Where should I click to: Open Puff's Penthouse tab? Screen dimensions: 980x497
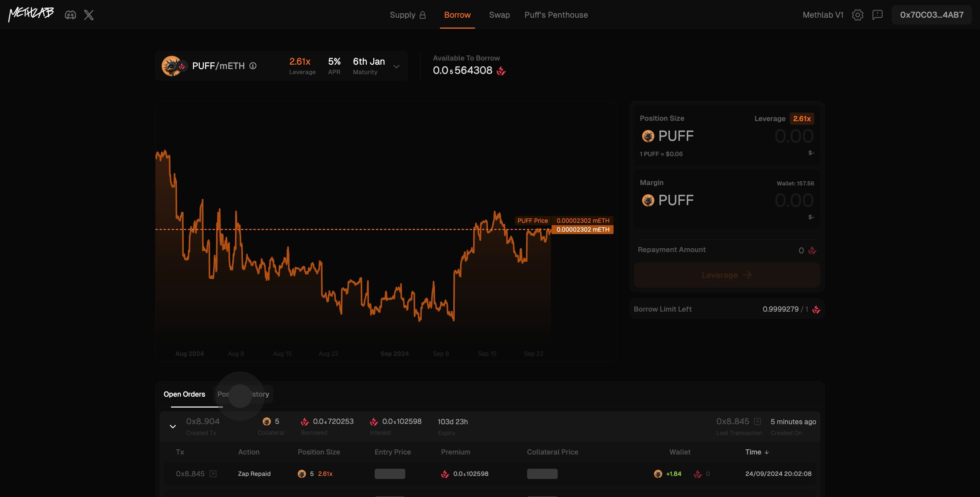[556, 15]
